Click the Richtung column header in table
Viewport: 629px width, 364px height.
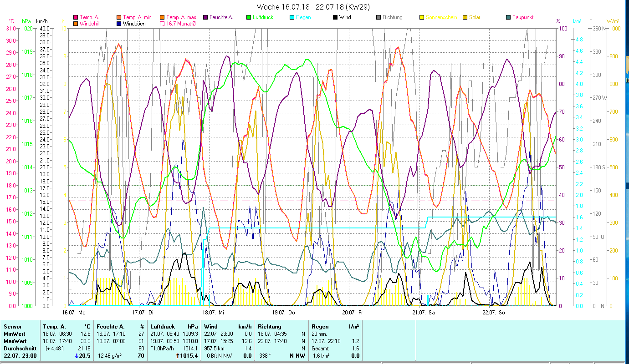pyautogui.click(x=269, y=327)
